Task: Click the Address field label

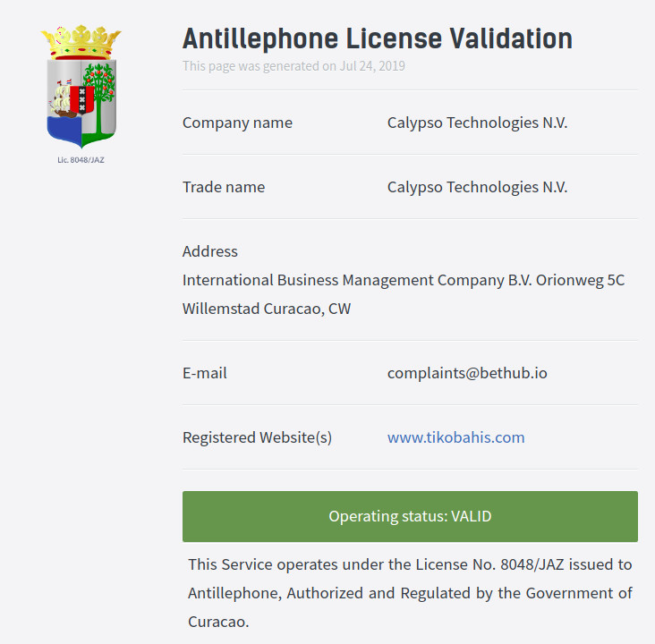Action: 210,251
